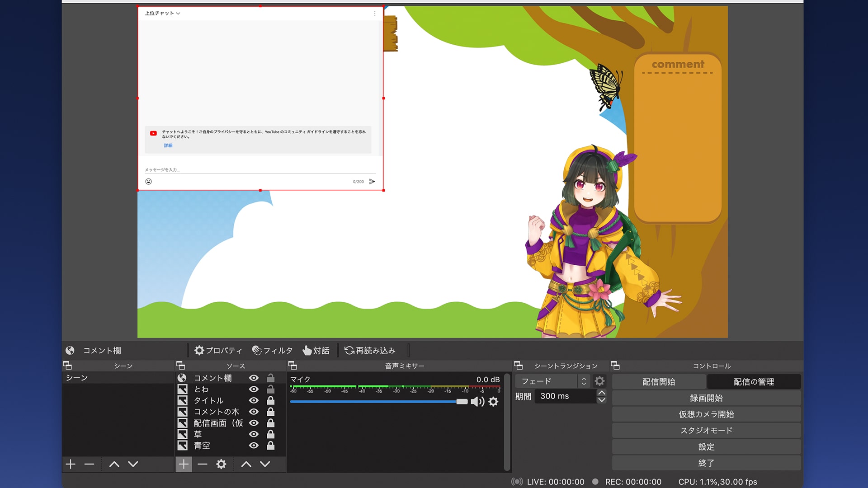Open the chat panel's three-dot options menu

coord(374,14)
